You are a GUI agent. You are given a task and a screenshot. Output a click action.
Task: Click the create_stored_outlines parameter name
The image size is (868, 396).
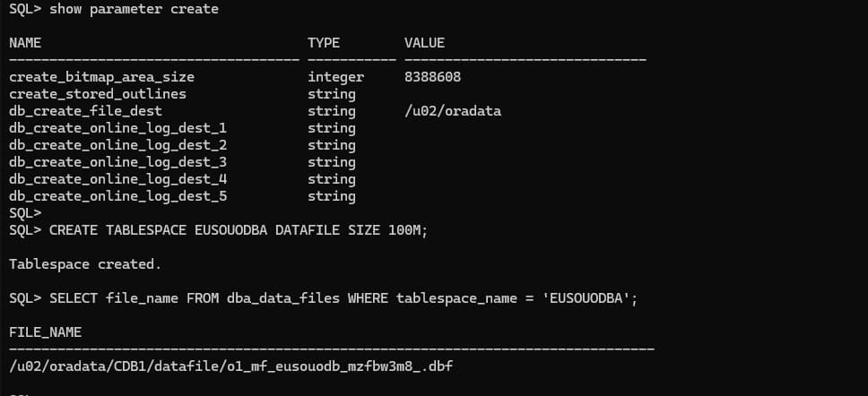click(x=98, y=94)
